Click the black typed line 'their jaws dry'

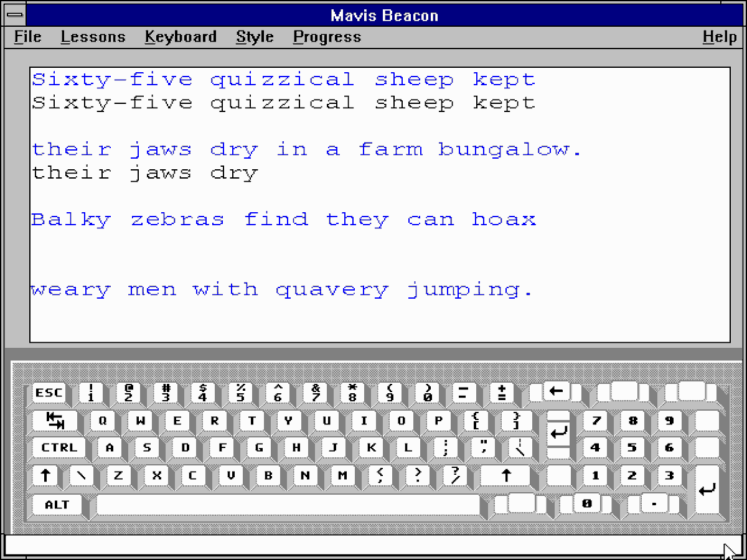(145, 173)
